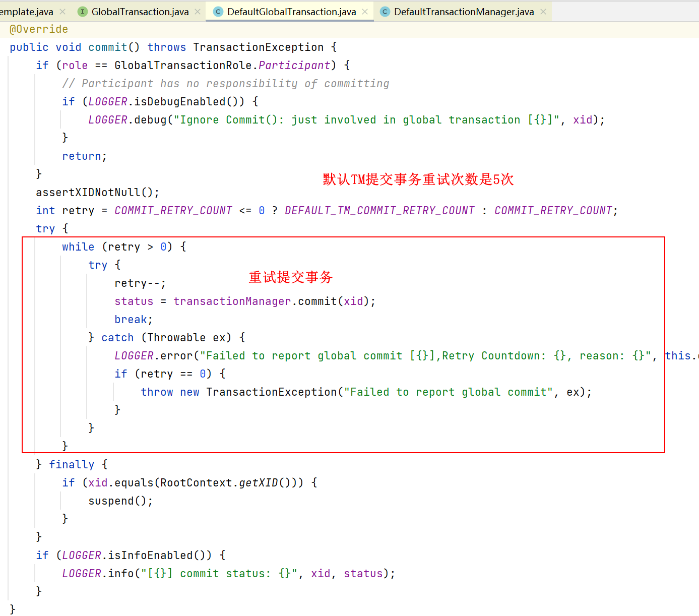699x616 pixels.
Task: Click the suspend() call
Action: 120,501
